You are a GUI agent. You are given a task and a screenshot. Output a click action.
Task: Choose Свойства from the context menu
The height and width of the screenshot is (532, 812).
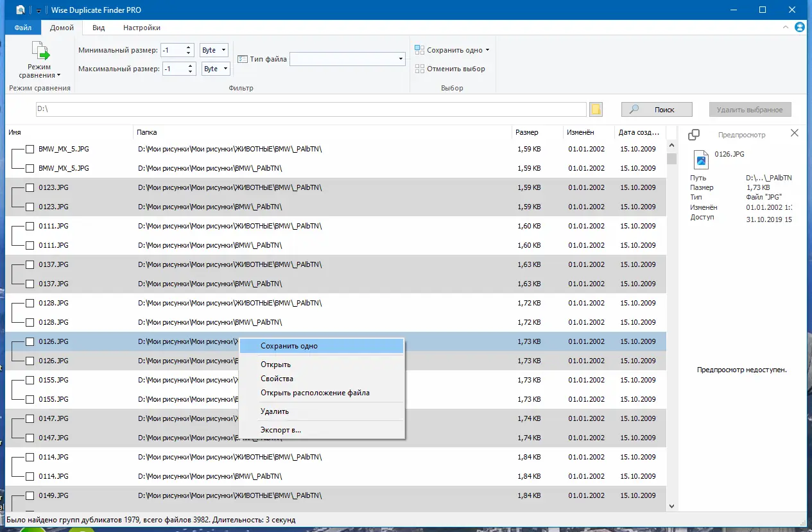[x=322, y=379]
